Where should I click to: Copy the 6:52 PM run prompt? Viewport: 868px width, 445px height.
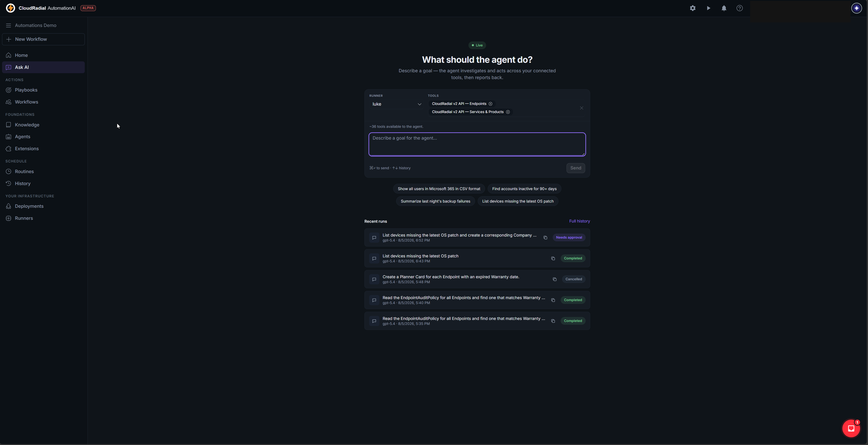coord(545,237)
